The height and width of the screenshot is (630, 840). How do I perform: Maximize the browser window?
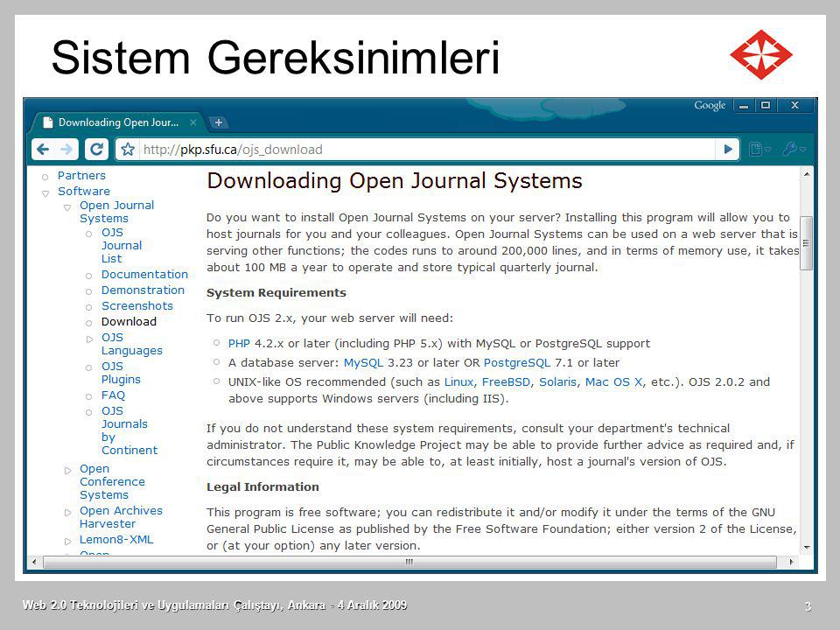click(x=766, y=106)
